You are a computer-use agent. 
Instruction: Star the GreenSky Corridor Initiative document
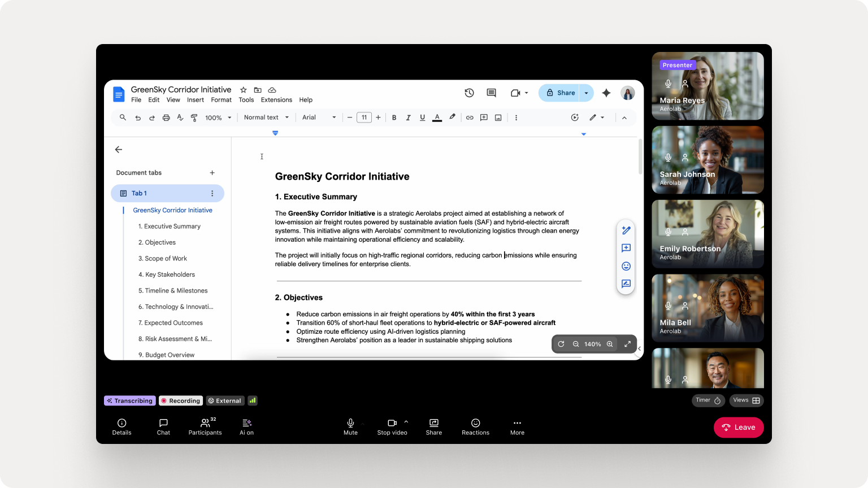click(x=244, y=90)
